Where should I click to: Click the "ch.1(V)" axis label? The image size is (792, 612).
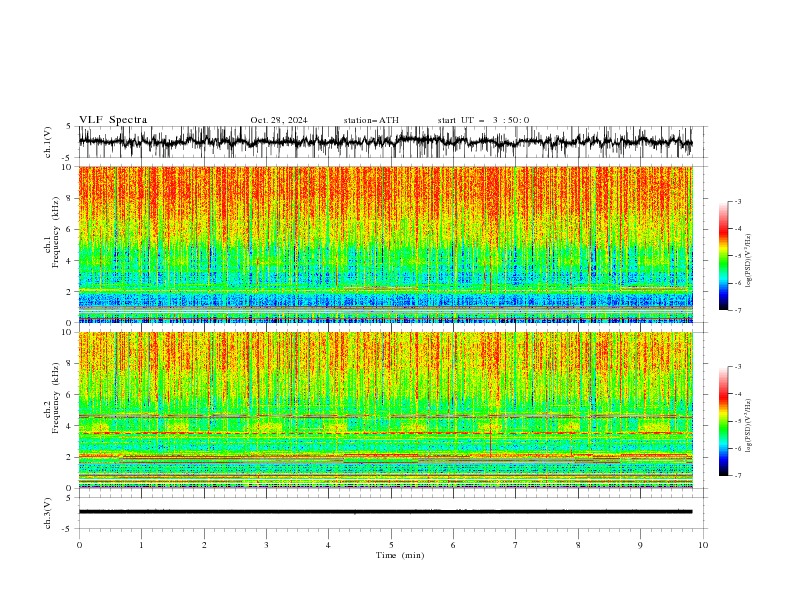coord(48,142)
